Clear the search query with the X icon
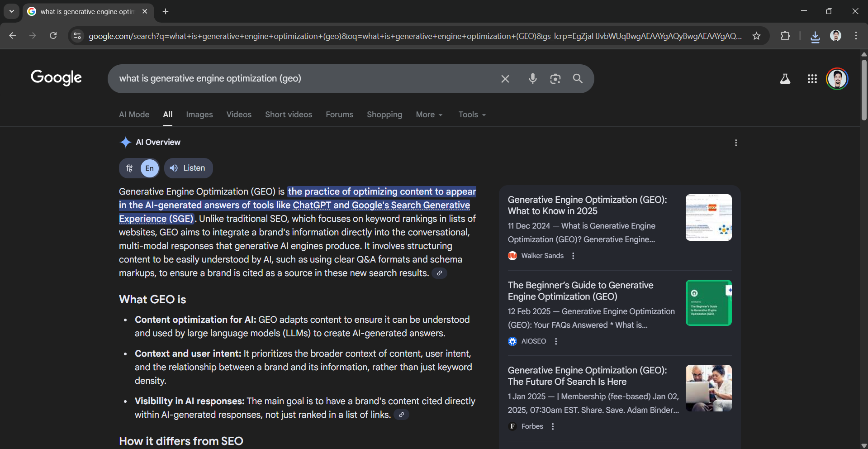The image size is (868, 449). [505, 78]
